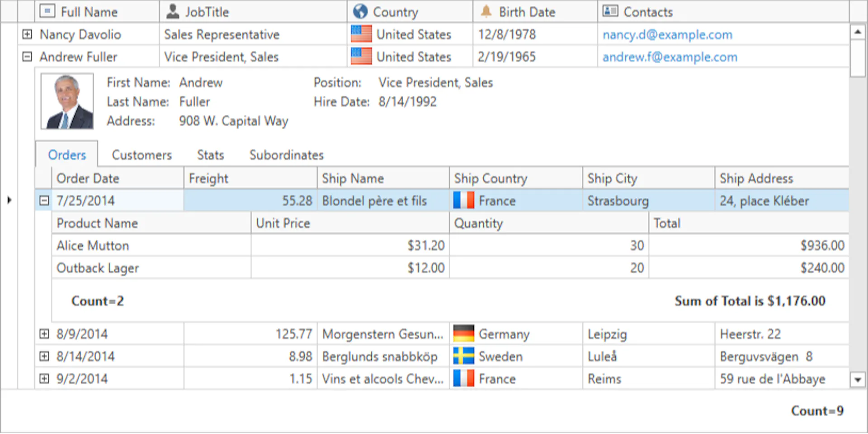
Task: Collapse Andrew Fuller's detail row
Action: [x=27, y=57]
